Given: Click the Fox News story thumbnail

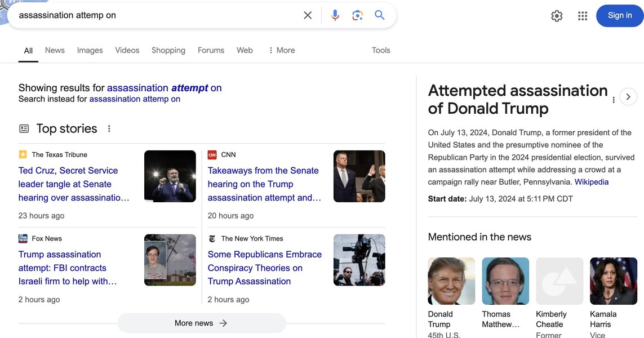Looking at the screenshot, I should (170, 260).
